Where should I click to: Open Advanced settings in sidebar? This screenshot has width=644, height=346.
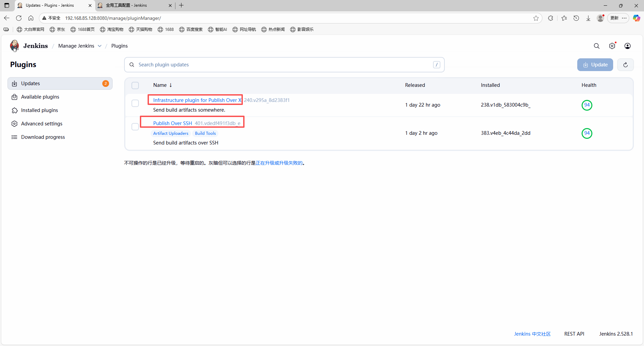60,124
